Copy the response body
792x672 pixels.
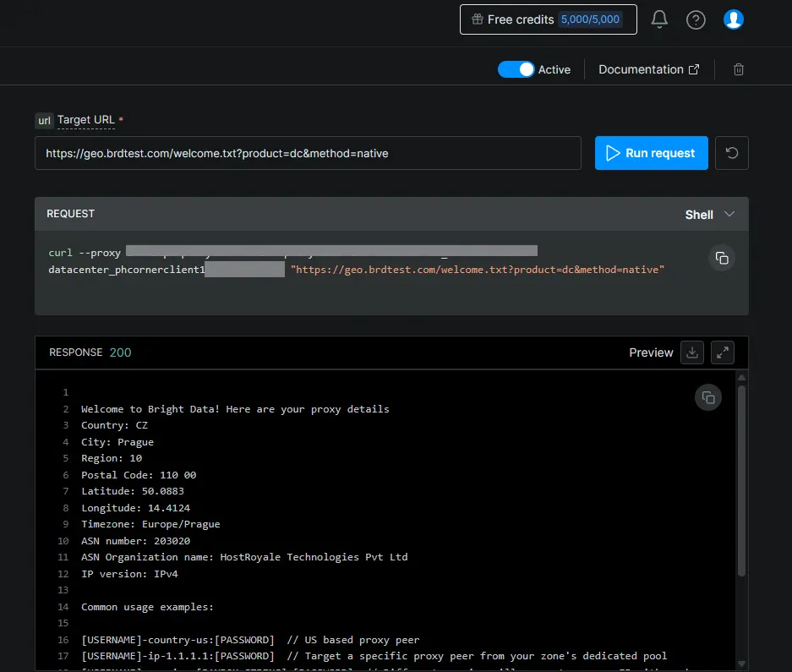click(708, 397)
